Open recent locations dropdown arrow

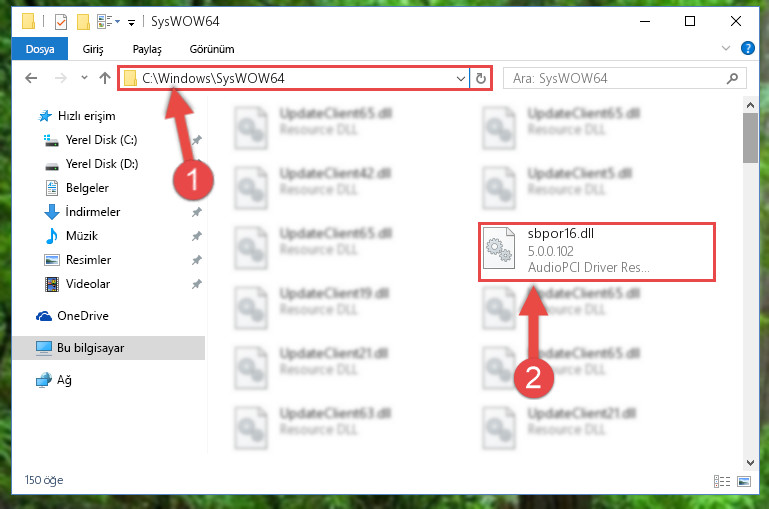click(84, 77)
